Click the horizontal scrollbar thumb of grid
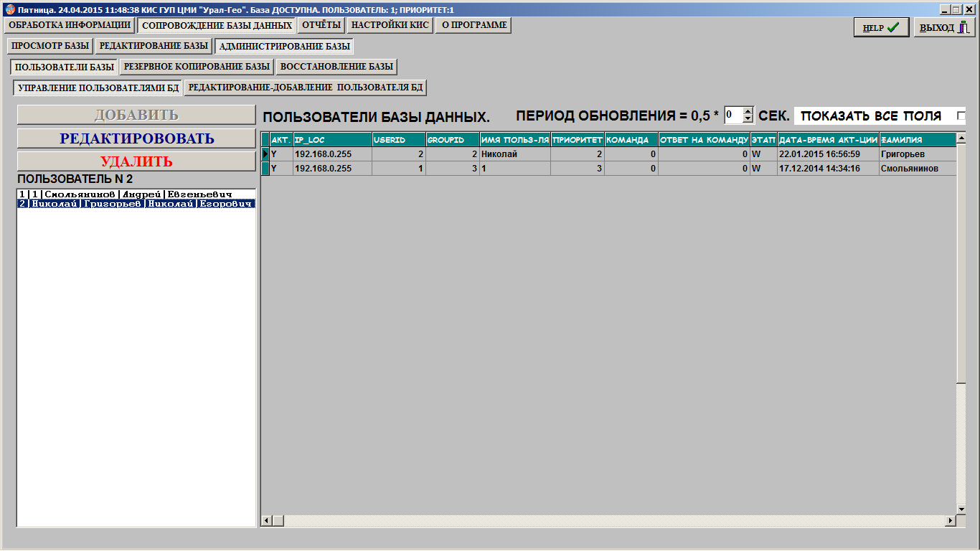This screenshot has width=980, height=551. (278, 521)
